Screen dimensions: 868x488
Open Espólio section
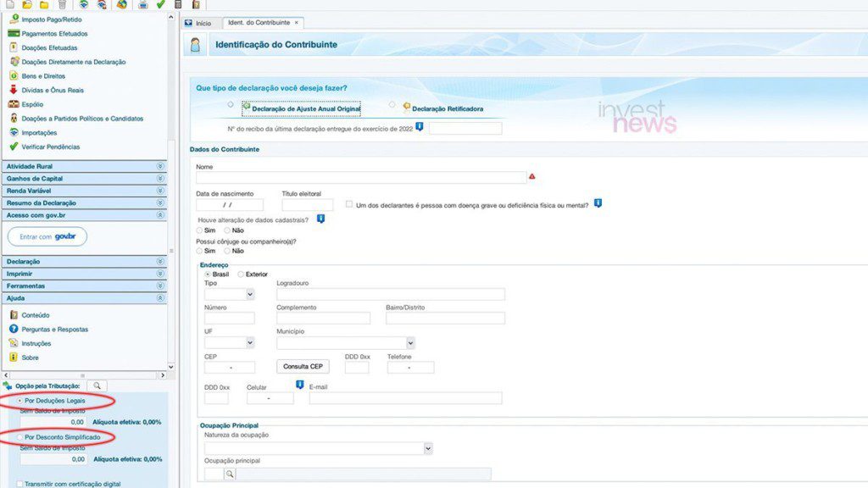click(32, 104)
